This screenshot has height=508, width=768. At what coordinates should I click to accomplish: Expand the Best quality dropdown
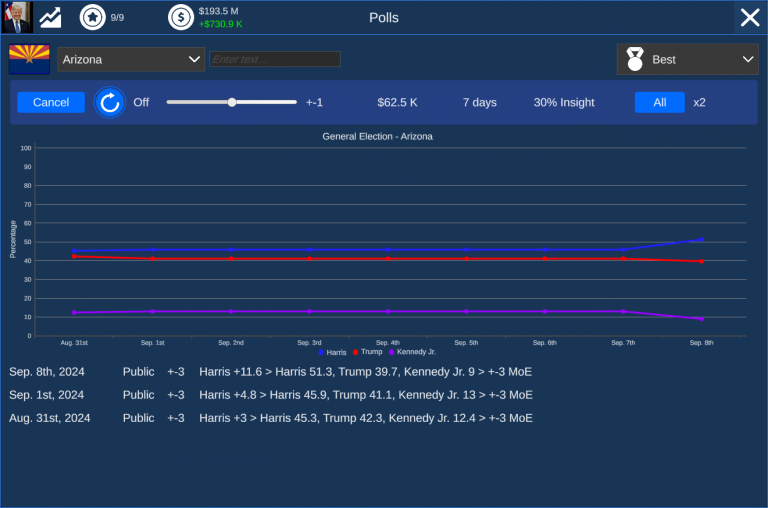(687, 60)
